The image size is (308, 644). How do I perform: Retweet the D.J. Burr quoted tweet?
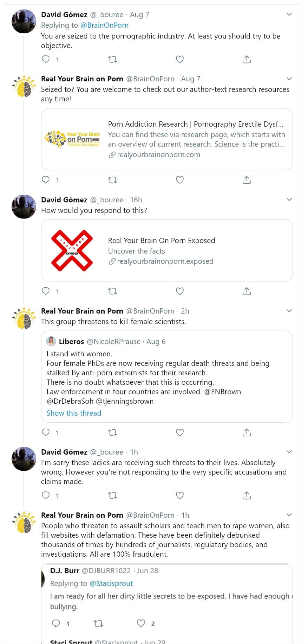(x=98, y=623)
